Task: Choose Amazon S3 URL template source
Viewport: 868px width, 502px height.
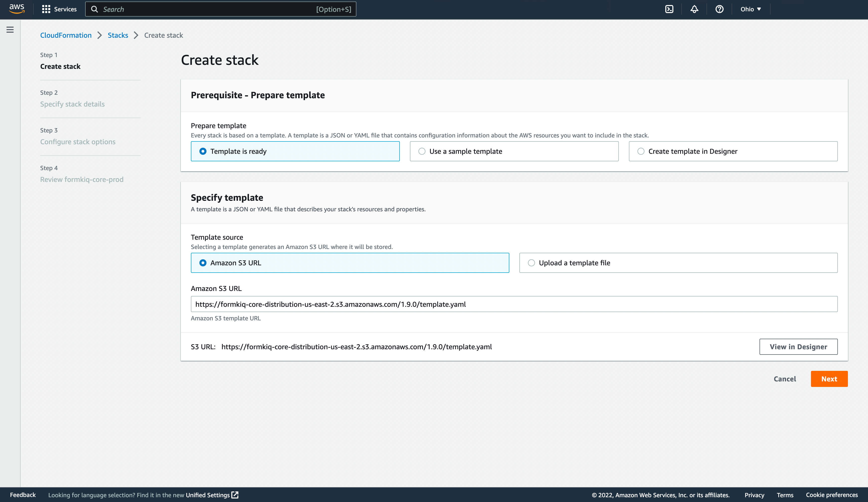Action: click(x=350, y=263)
